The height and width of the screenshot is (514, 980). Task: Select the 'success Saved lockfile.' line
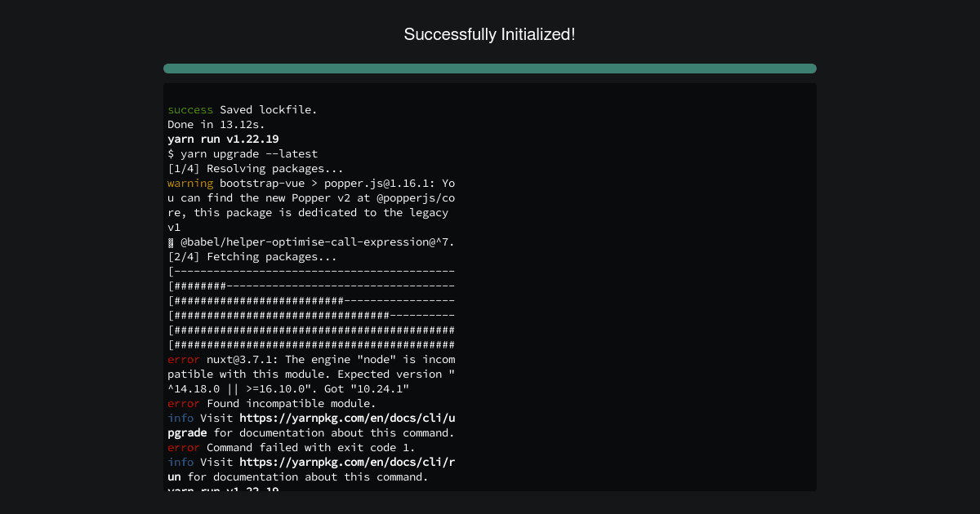pos(243,109)
